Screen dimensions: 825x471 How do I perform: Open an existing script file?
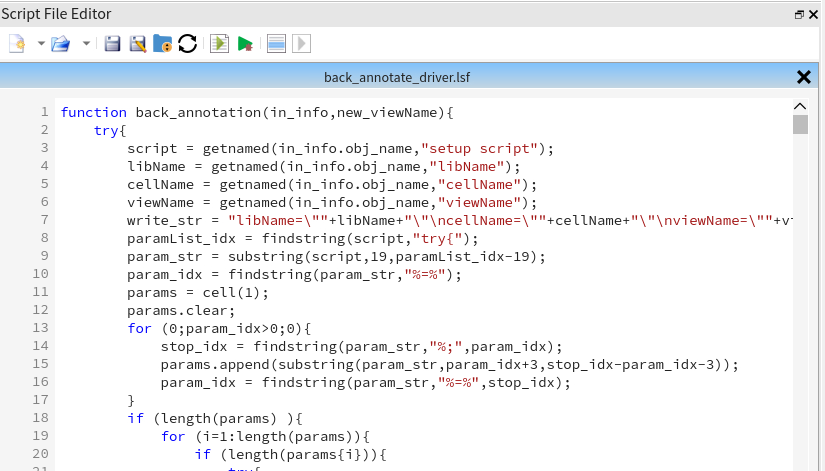click(x=61, y=44)
